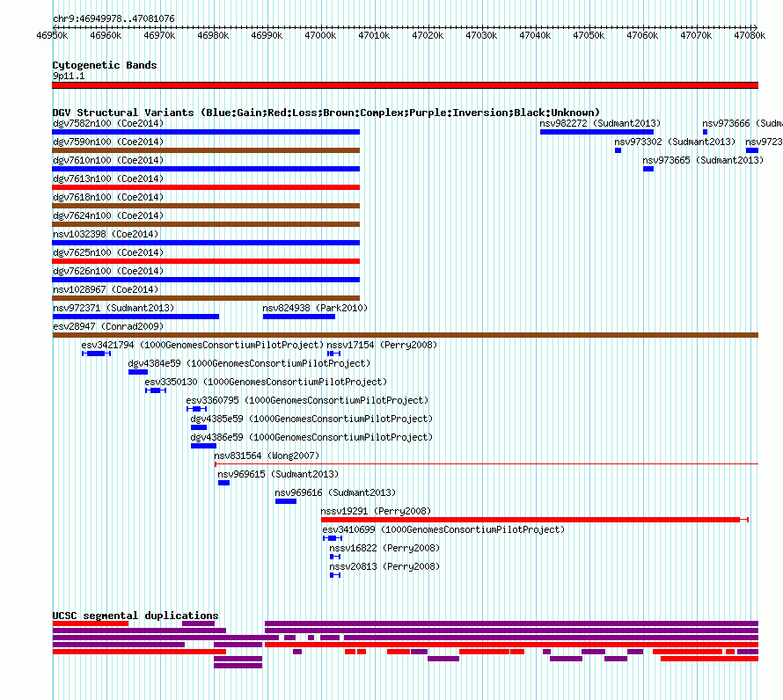This screenshot has height=700, width=783.
Task: Click the nsv973666 variant label
Action: [742, 123]
